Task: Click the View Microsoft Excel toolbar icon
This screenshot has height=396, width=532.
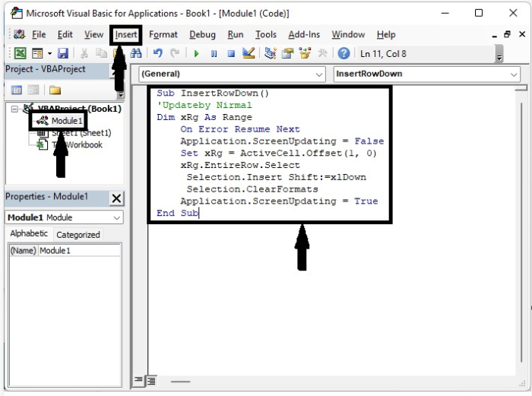Action: (x=20, y=53)
